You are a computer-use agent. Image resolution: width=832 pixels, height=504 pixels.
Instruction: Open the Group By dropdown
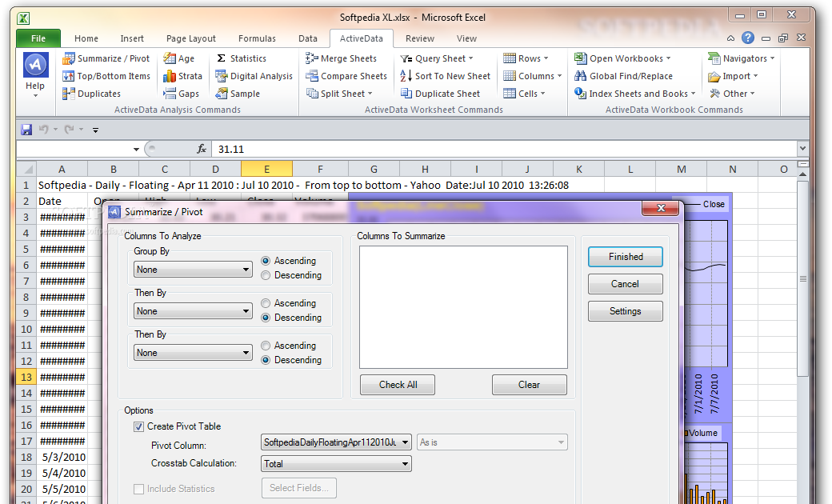click(193, 269)
